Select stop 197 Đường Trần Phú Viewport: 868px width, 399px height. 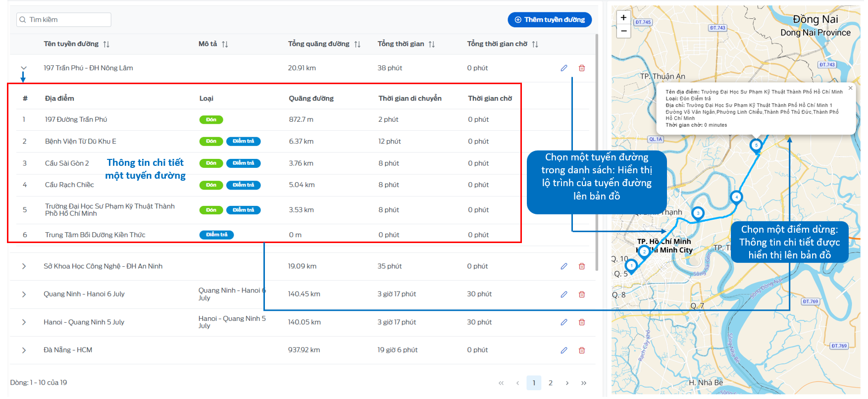click(76, 119)
